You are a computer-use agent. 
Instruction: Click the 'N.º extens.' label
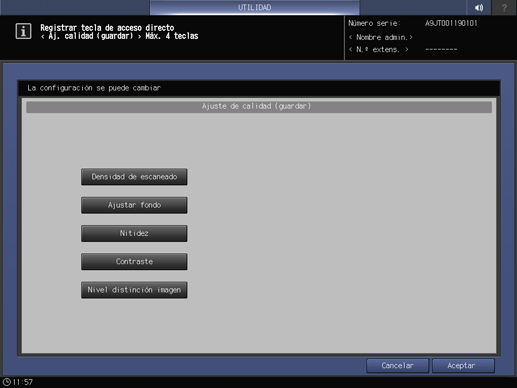pos(379,50)
